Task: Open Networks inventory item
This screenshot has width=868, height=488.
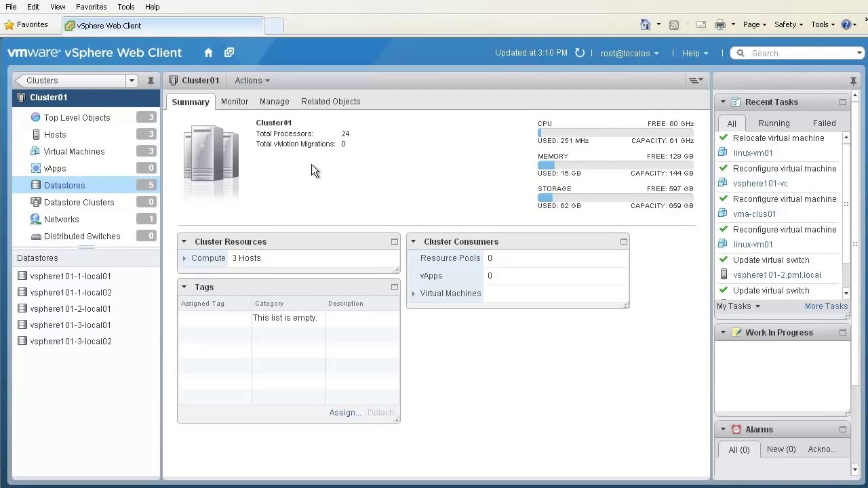Action: [61, 219]
